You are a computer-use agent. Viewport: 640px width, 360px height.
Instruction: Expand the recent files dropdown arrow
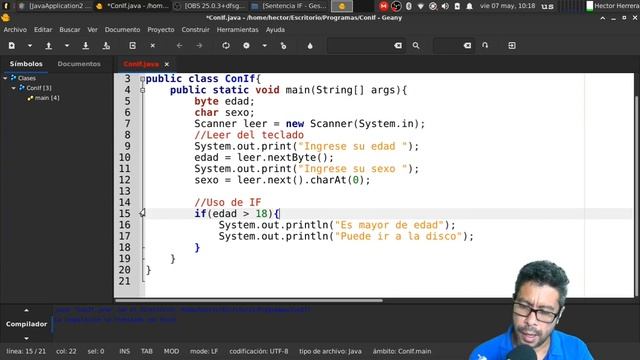(67, 46)
